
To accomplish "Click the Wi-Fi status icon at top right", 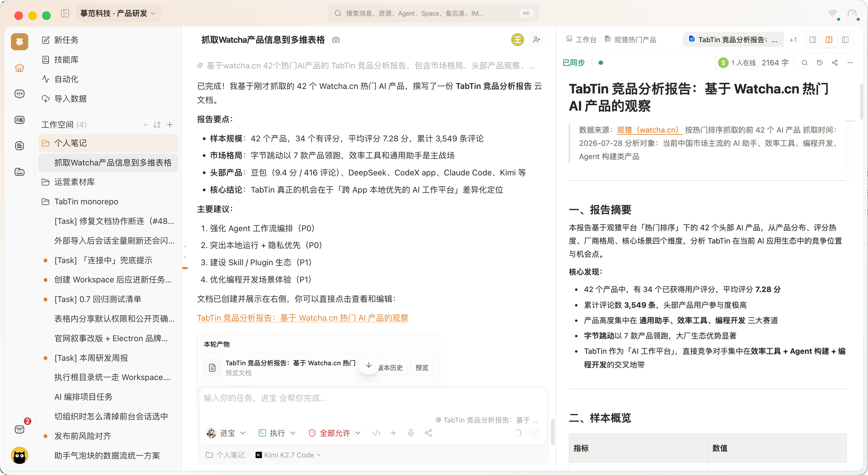I will click(x=833, y=14).
